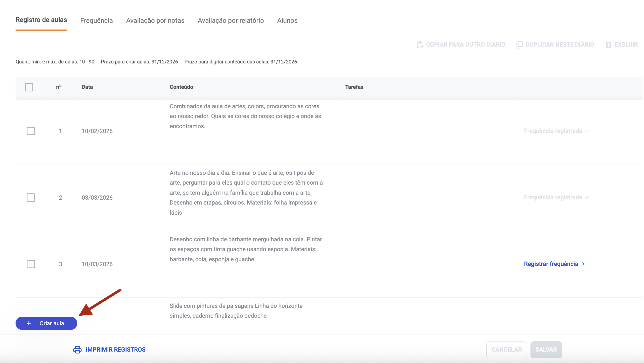Switch to the Avaliação por notas tab
Image resolution: width=644 pixels, height=363 pixels.
point(155,20)
